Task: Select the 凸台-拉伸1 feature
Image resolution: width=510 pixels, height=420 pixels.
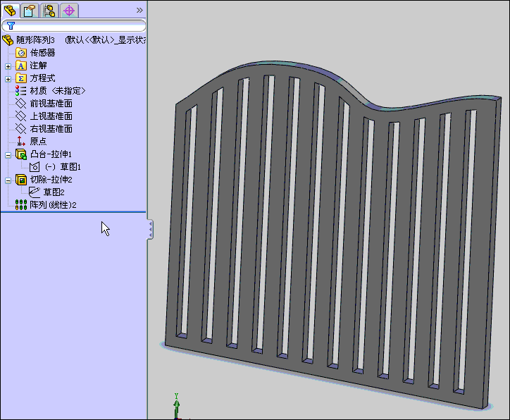Action: point(51,154)
